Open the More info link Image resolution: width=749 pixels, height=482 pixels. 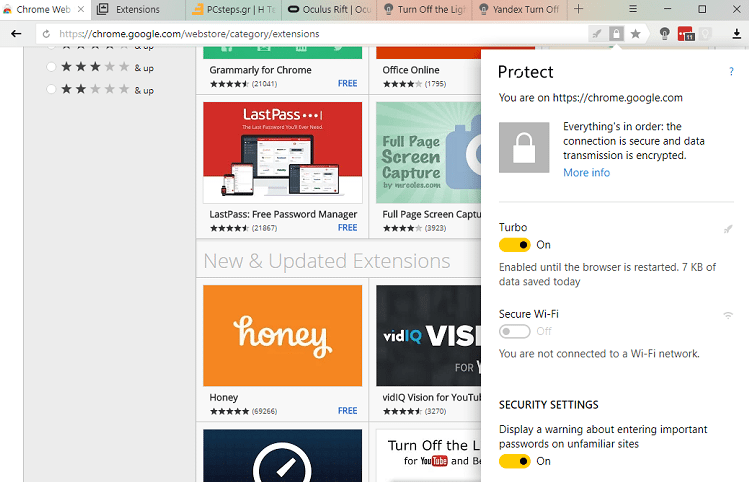click(587, 172)
